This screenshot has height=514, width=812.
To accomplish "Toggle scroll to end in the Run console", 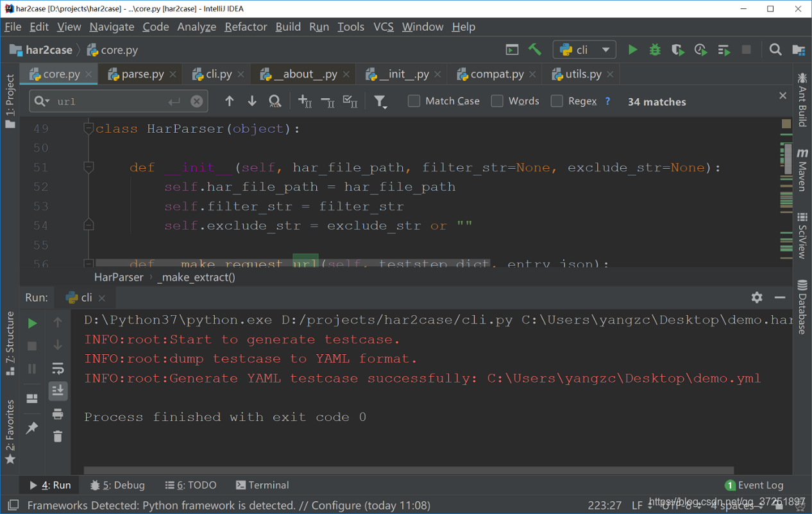I will pyautogui.click(x=58, y=391).
